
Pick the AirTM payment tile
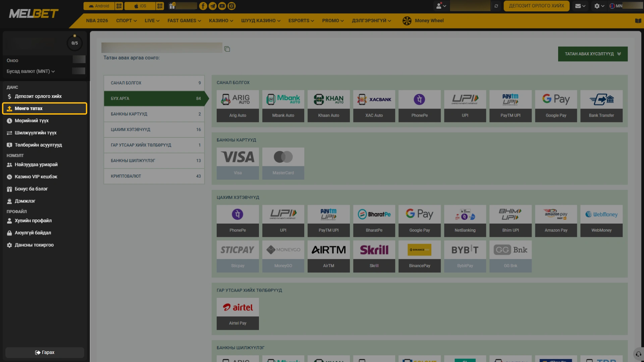(x=329, y=256)
